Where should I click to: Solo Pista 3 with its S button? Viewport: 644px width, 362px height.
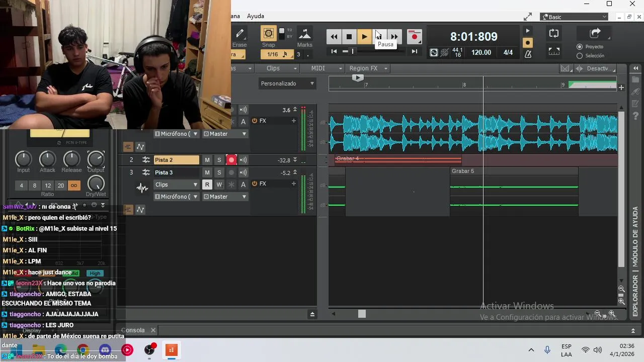pos(219,172)
